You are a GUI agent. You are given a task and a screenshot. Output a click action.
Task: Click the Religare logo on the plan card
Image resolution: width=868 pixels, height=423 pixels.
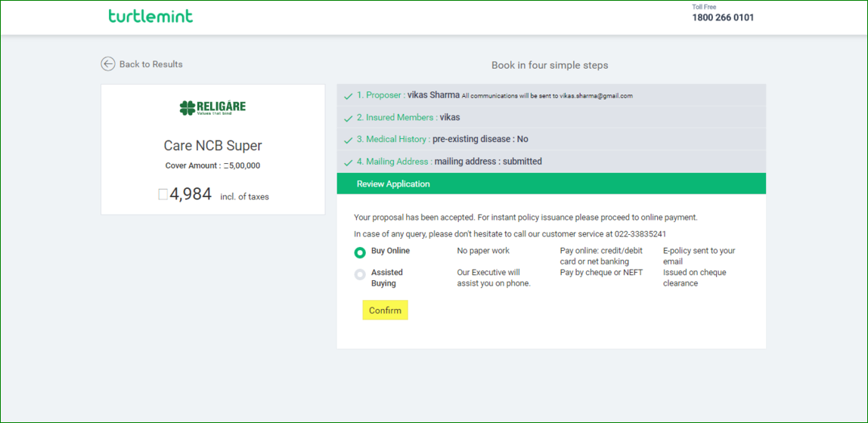[x=212, y=108]
